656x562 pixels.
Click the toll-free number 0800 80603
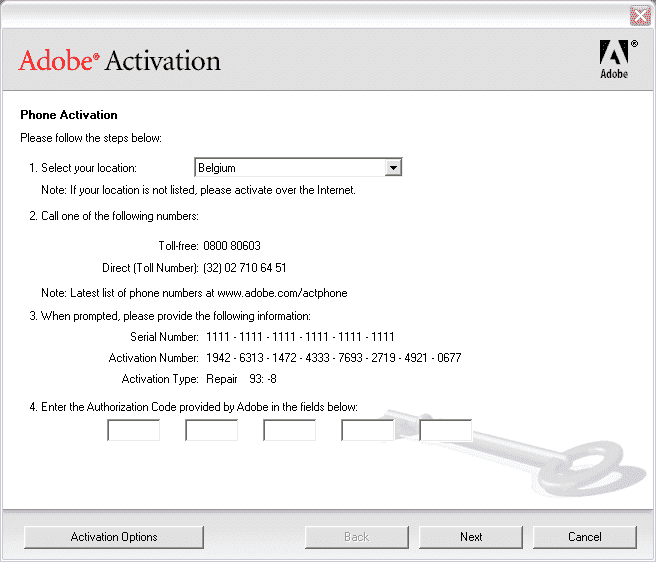click(232, 246)
